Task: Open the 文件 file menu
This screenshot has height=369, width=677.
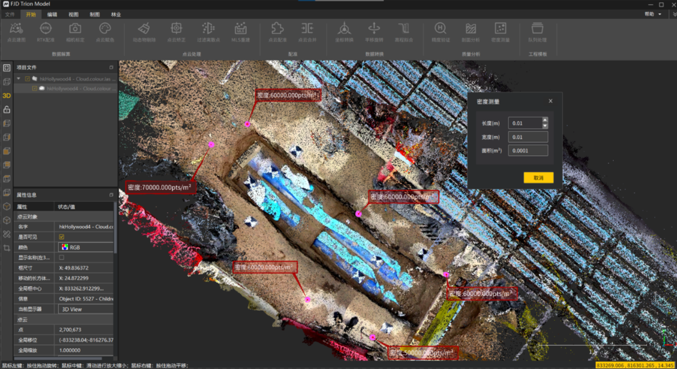Action: coord(10,14)
